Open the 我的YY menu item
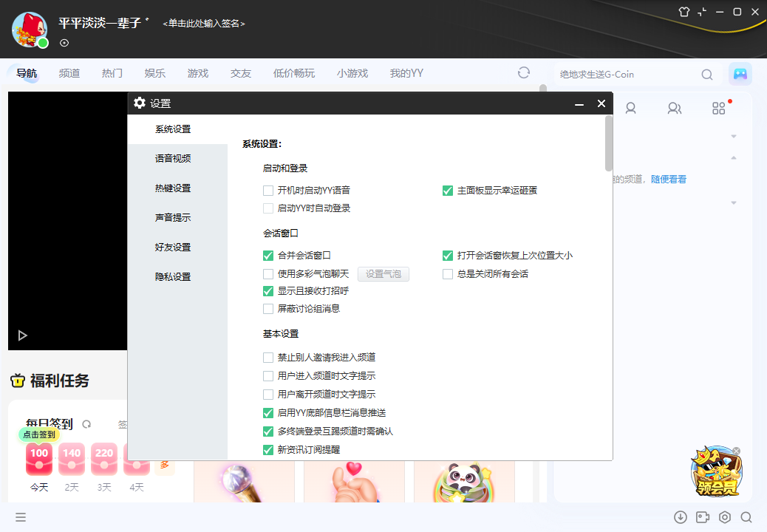 (406, 73)
